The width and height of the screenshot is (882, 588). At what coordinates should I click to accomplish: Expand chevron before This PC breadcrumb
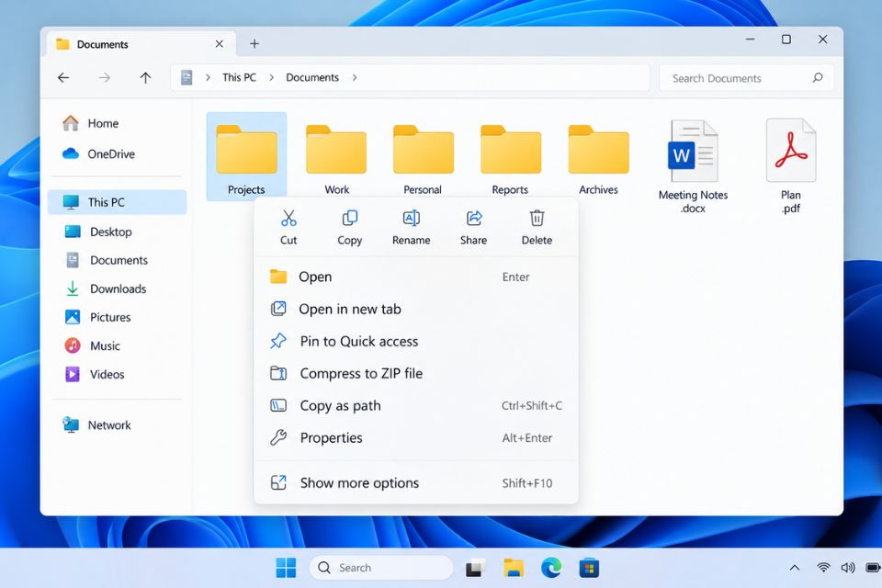click(208, 78)
